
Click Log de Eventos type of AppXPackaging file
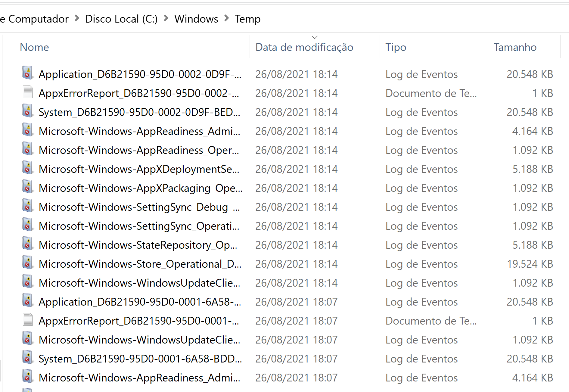click(421, 188)
